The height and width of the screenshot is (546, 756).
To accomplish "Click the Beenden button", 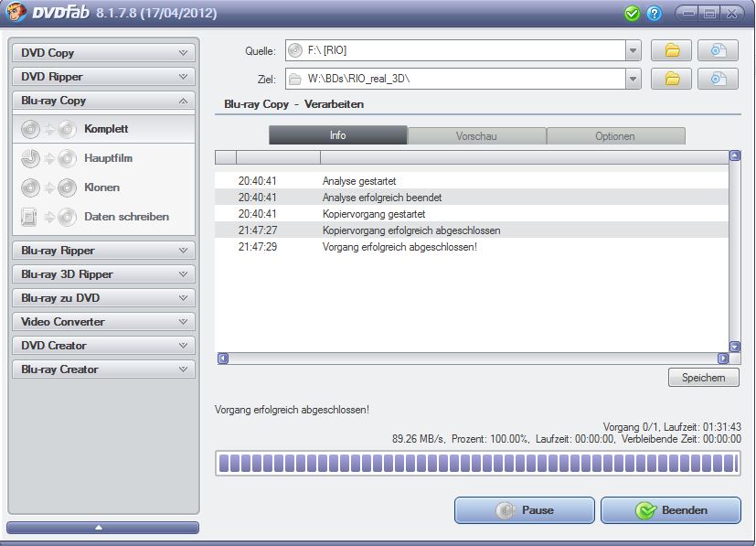I will (x=671, y=510).
